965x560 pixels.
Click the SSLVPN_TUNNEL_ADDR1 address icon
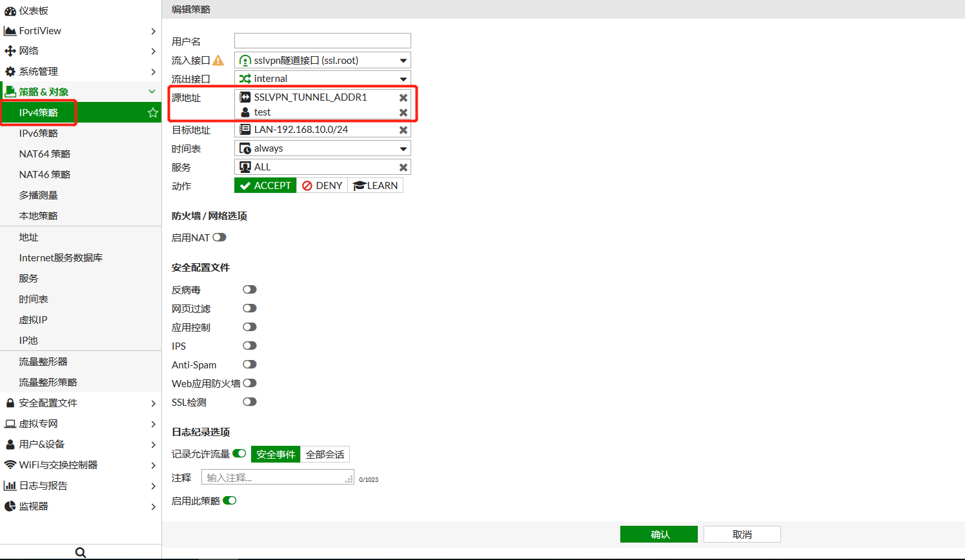[245, 97]
